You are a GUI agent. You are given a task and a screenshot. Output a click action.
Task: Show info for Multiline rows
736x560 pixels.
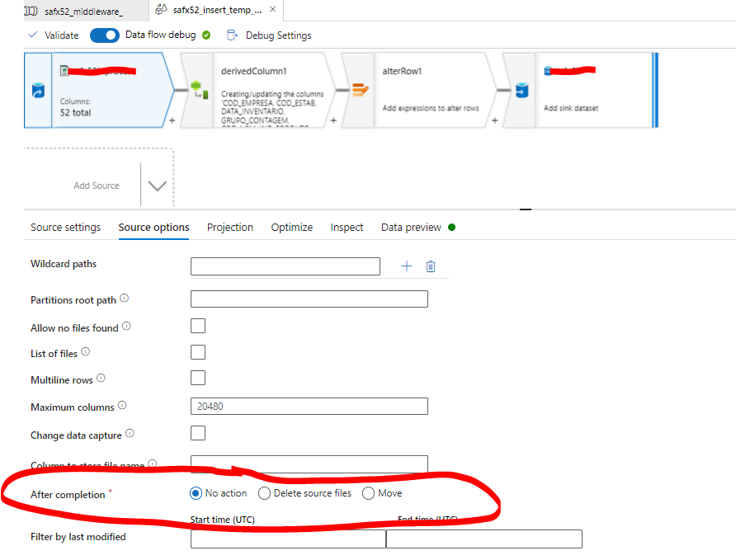click(x=101, y=378)
